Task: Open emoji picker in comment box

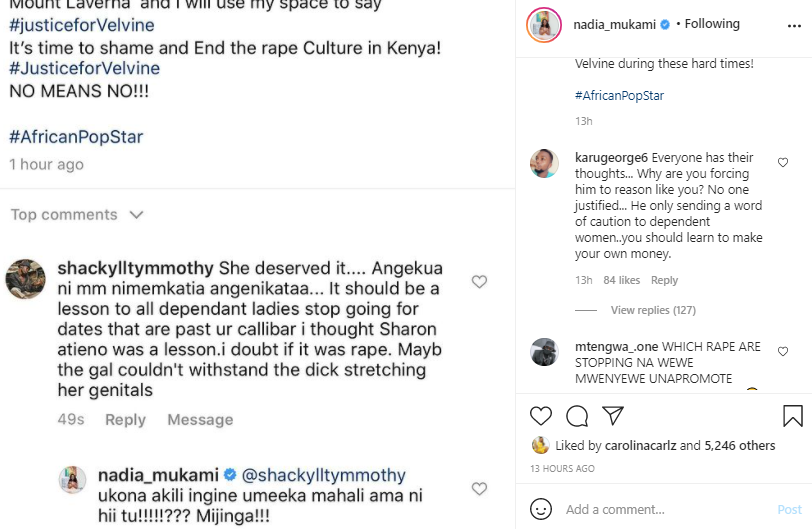Action: 541,509
